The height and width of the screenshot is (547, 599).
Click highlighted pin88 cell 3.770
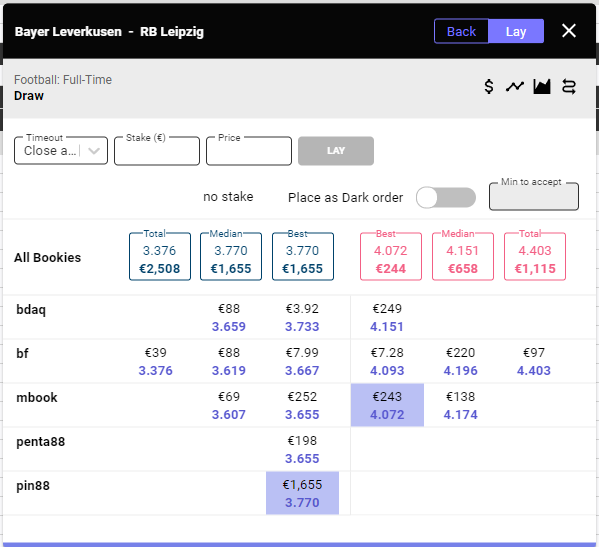tap(303, 493)
